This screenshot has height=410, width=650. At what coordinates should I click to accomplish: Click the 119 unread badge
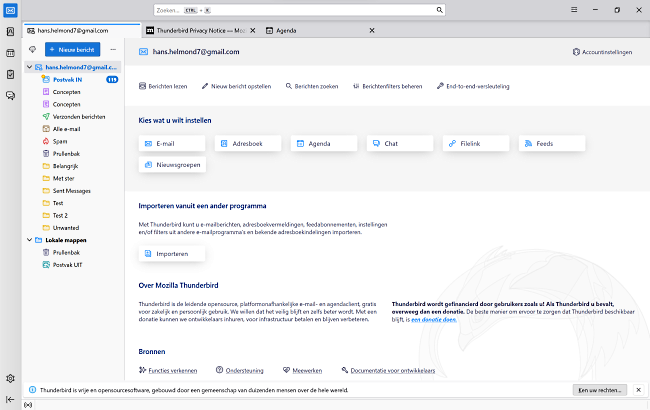112,80
